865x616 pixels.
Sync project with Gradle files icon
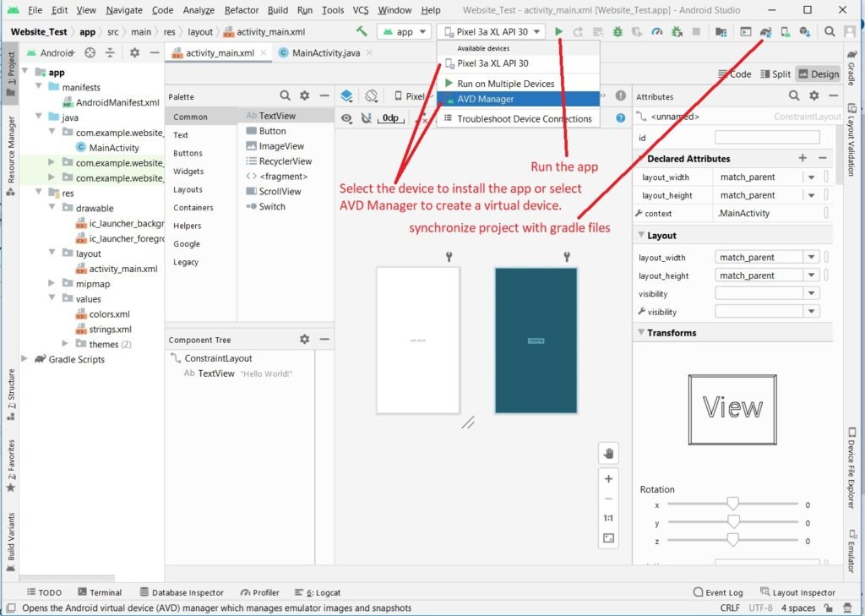click(765, 31)
